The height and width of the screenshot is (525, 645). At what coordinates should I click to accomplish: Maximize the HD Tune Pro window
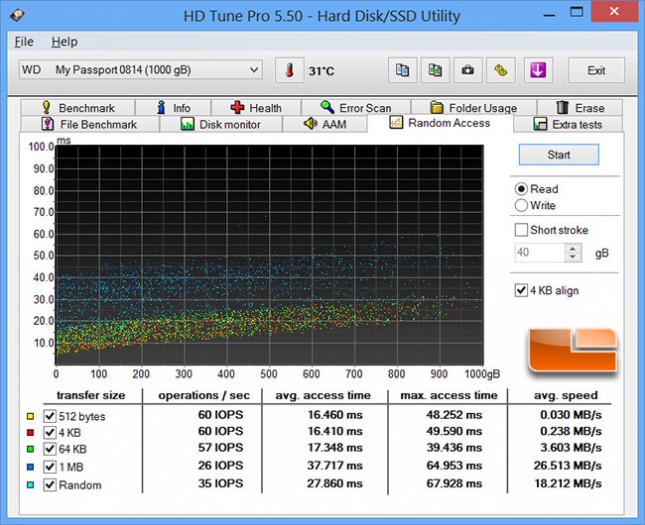coord(576,12)
